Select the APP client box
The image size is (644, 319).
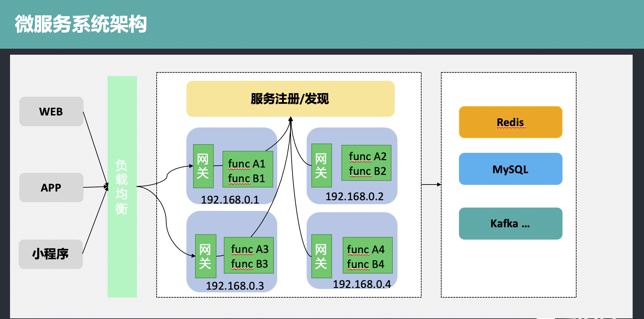[x=51, y=188]
